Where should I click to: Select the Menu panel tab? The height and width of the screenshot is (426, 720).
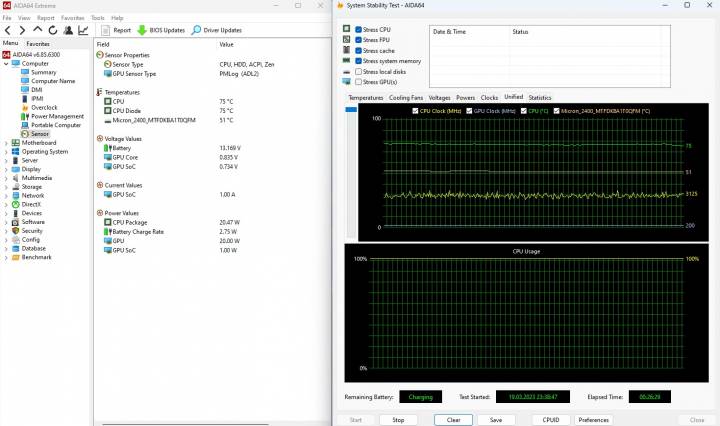[x=11, y=43]
